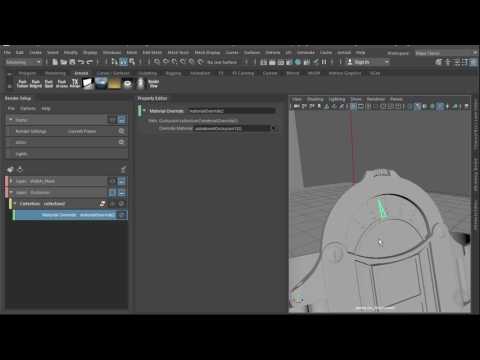Screen dimensions: 480x360
Task: Open Render Setup Options menu
Action: tap(28, 109)
